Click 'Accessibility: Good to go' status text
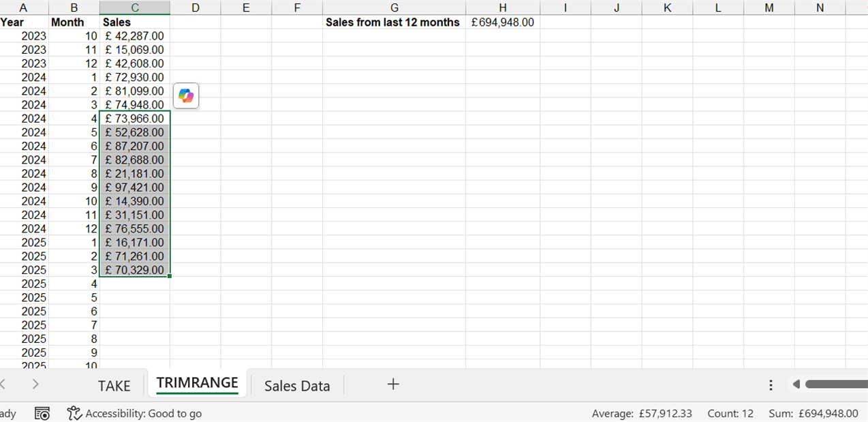This screenshot has height=422, width=868. [143, 413]
